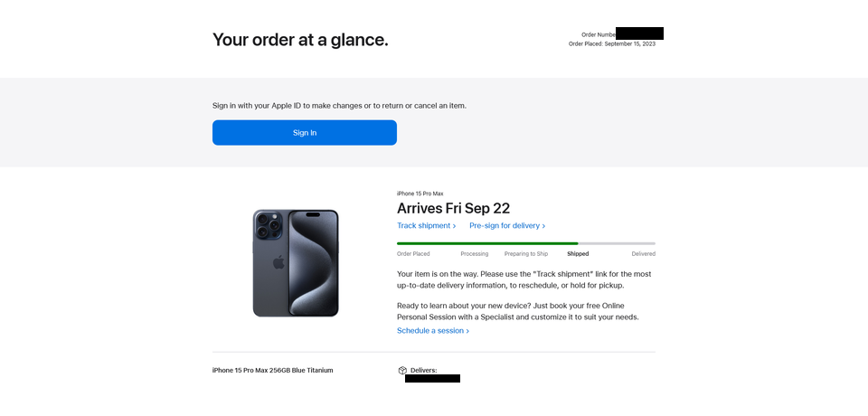Screen dimensions: 868x416
Task: Click the chevron after Track shipment
Action: coord(455,226)
